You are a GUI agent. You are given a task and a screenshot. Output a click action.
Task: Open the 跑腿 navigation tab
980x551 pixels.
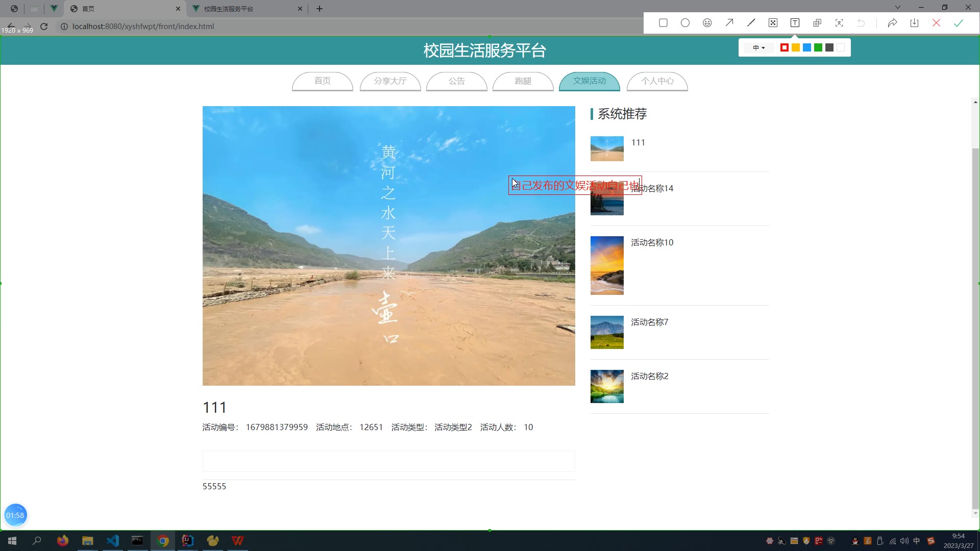pos(523,81)
